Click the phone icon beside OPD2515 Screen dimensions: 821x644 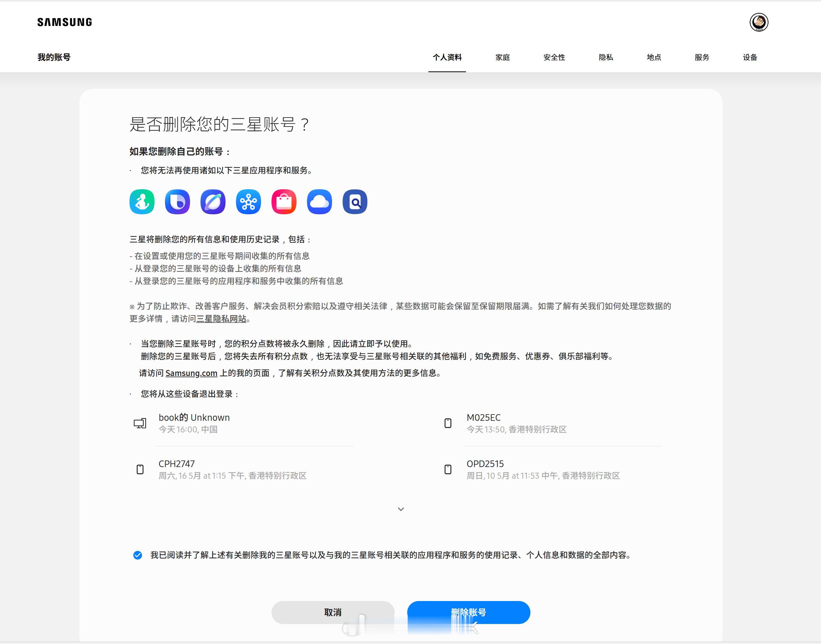[x=448, y=469]
